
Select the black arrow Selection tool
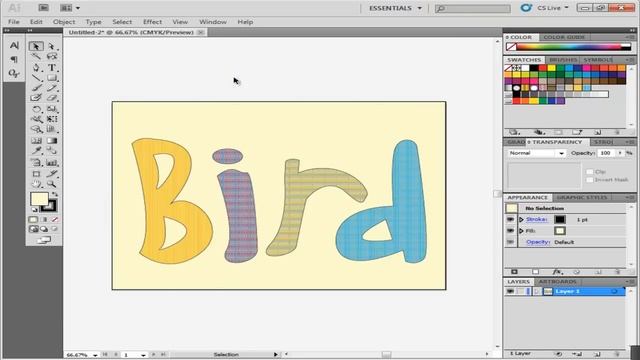36,46
